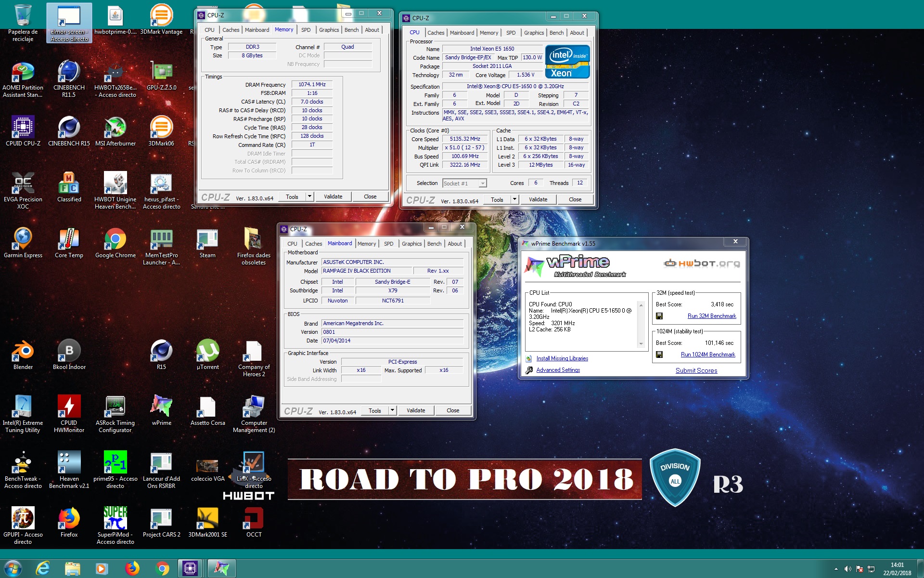Open Tools dropdown arrow in Mainboard window
The height and width of the screenshot is (578, 924).
[392, 410]
